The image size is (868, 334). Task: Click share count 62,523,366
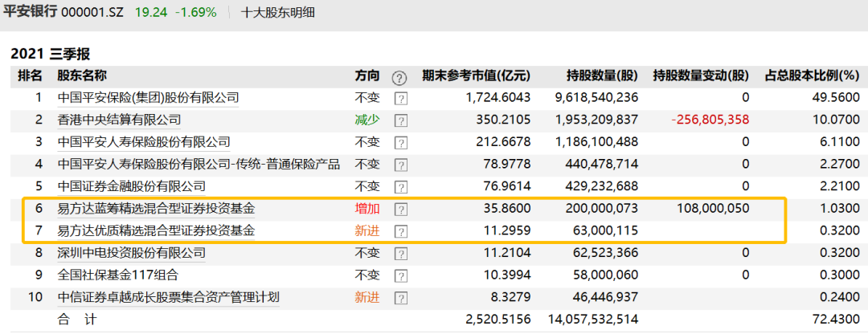(x=606, y=253)
